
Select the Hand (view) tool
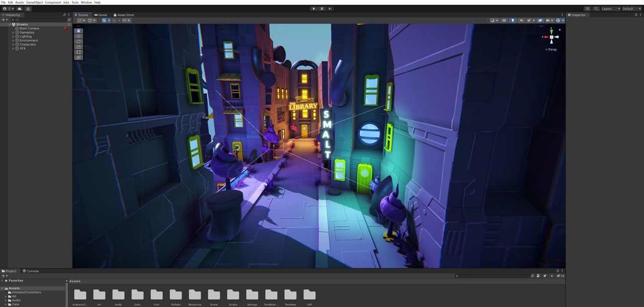[78, 31]
